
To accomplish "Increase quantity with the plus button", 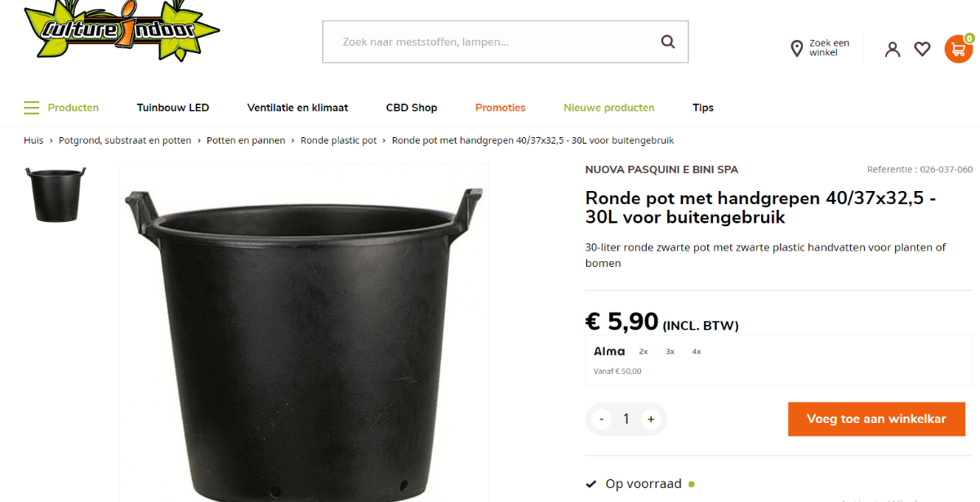I will [x=651, y=420].
